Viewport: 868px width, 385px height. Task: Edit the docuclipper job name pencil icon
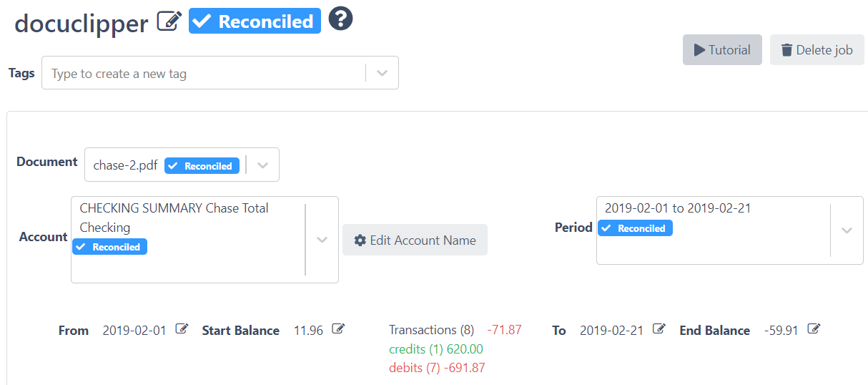[169, 21]
